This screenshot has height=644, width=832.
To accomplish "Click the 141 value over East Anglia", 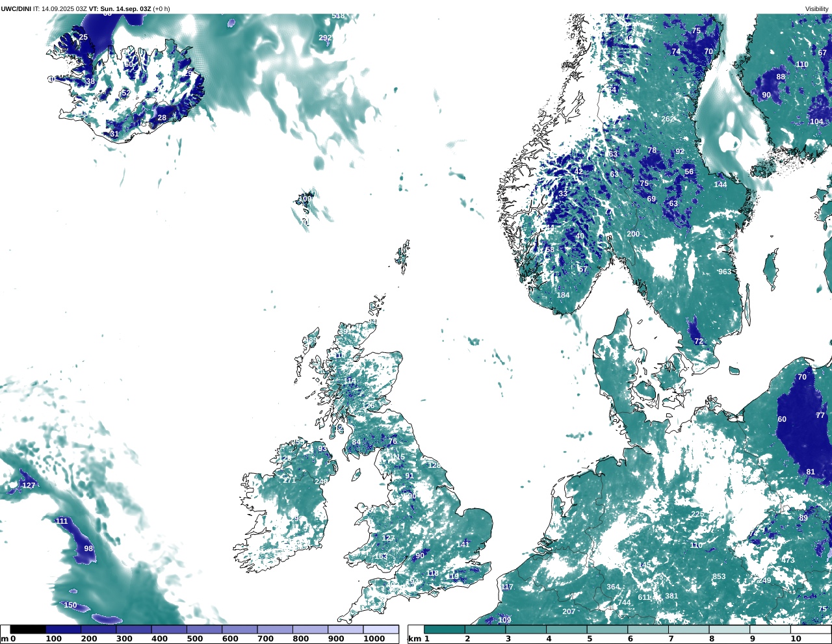I will click(x=463, y=544).
